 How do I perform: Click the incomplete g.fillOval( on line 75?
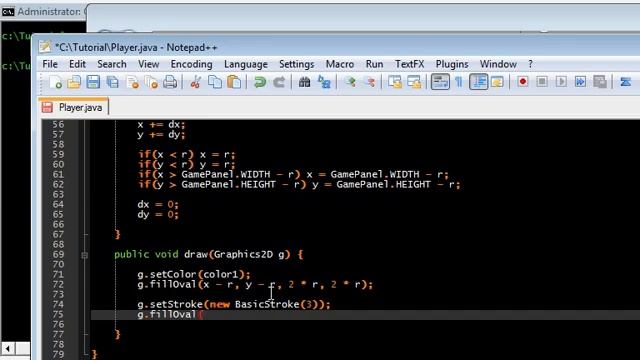point(170,314)
